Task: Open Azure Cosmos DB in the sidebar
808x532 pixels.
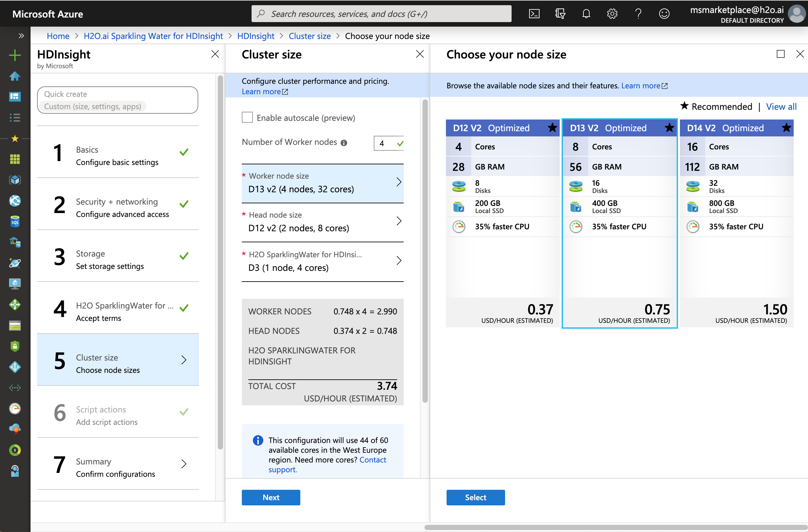Action: (15, 263)
